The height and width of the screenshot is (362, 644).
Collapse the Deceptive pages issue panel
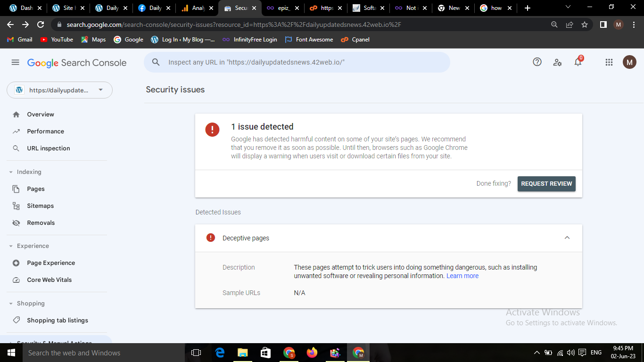567,238
